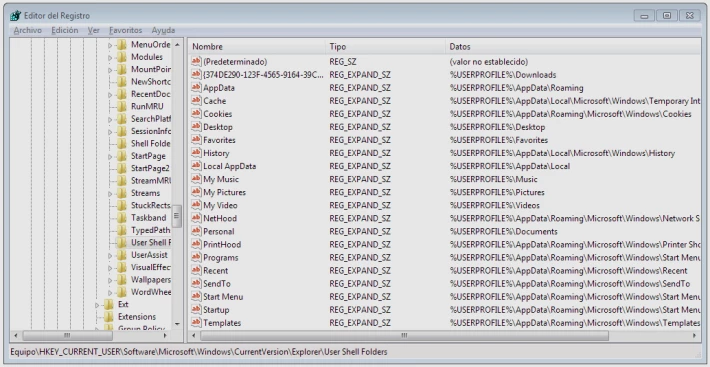Select the {374DE290-123F-4565-9164-39C... value name
This screenshot has width=710, height=367.
263,75
